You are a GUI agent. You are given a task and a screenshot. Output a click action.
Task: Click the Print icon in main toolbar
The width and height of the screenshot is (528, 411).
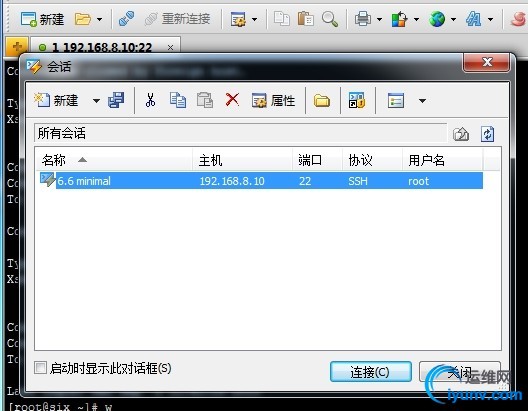[x=363, y=19]
